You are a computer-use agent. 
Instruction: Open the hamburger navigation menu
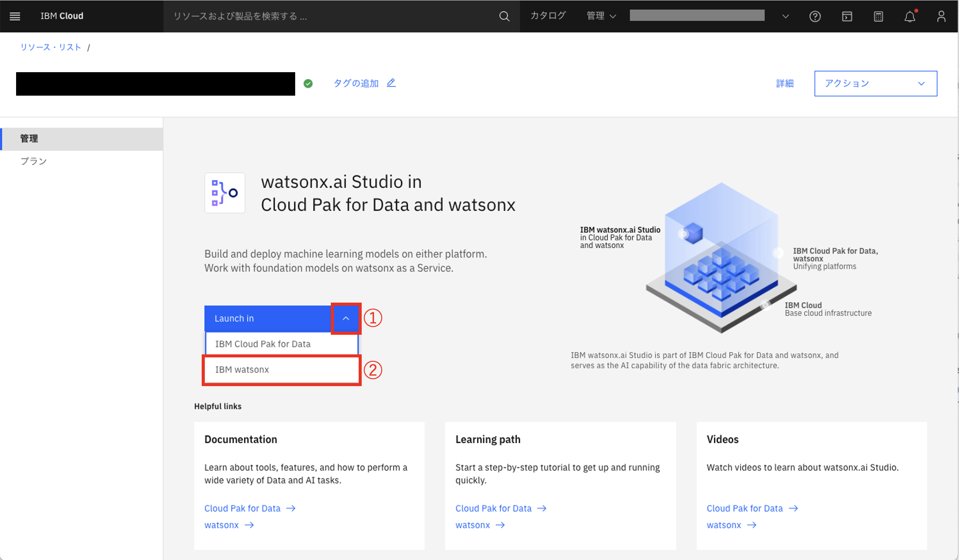pyautogui.click(x=14, y=16)
